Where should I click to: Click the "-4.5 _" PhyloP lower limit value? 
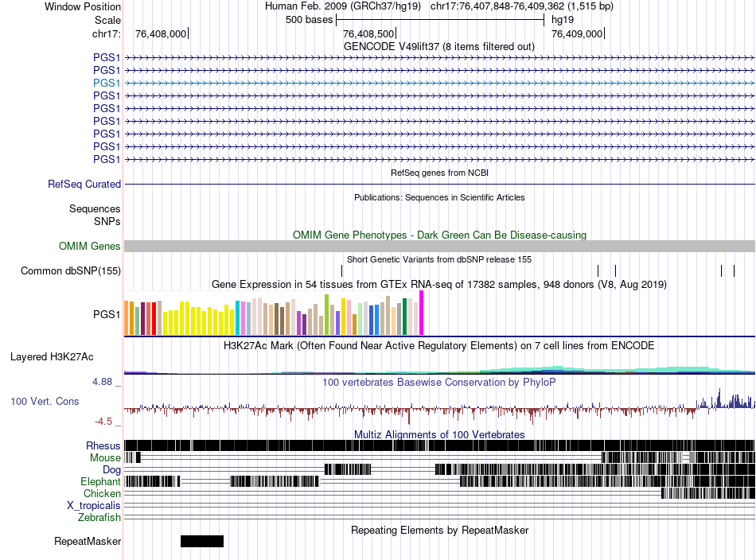108,422
